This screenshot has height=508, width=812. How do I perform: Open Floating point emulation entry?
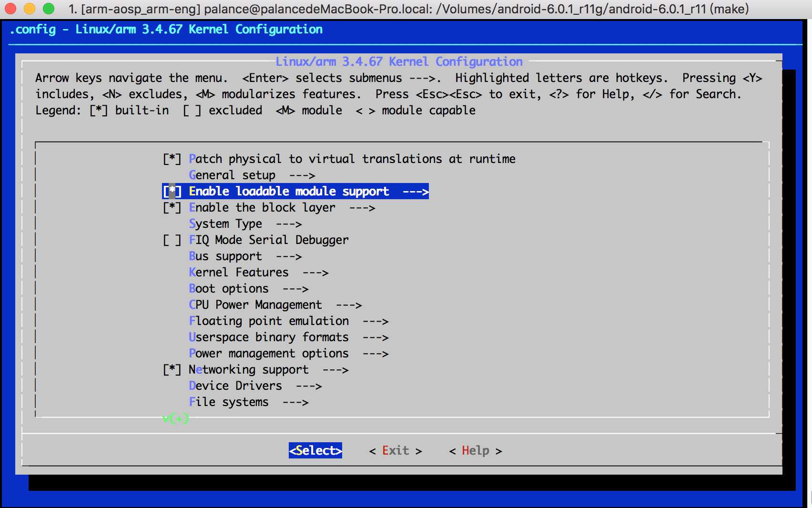(x=288, y=321)
